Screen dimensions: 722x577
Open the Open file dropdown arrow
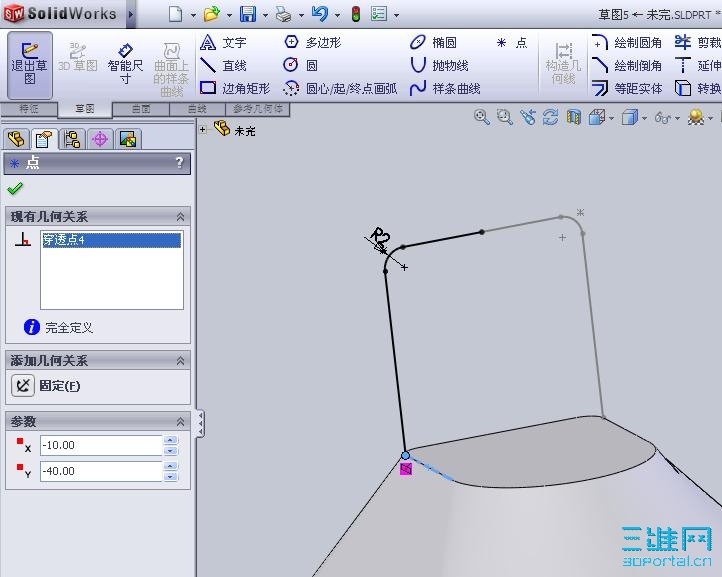tap(229, 16)
